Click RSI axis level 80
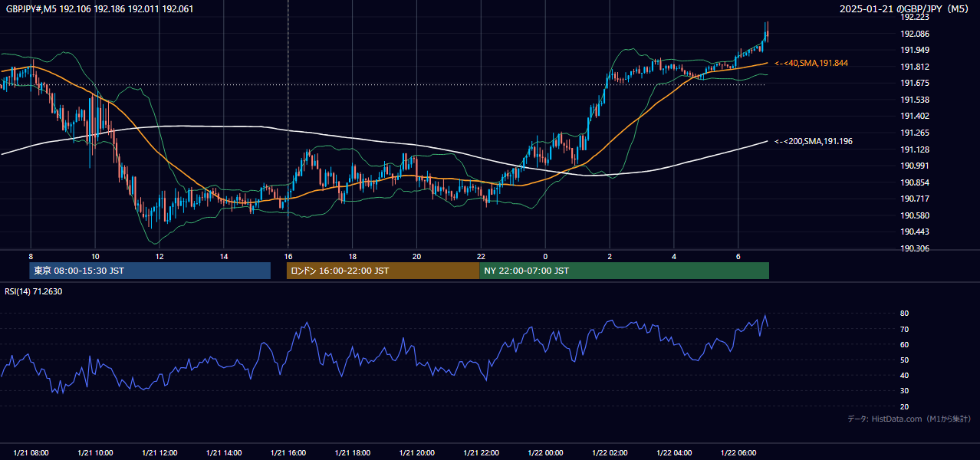This screenshot has height=460, width=980. pyautogui.click(x=905, y=314)
